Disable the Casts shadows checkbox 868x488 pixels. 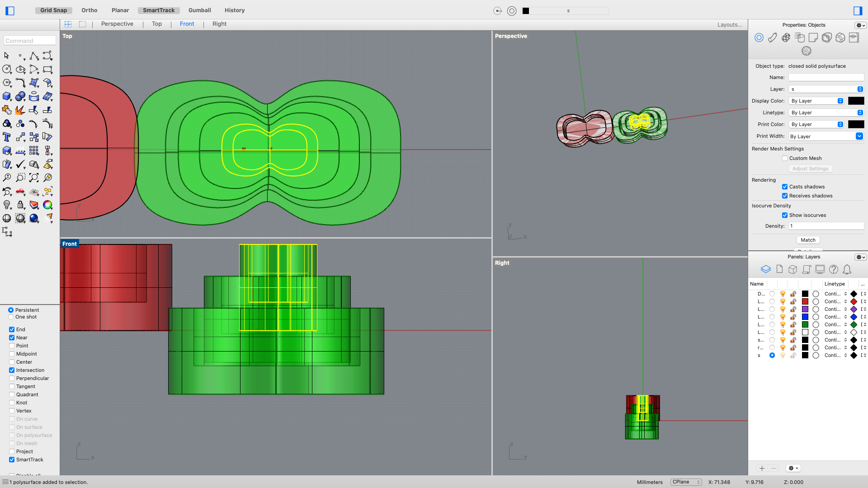click(785, 186)
